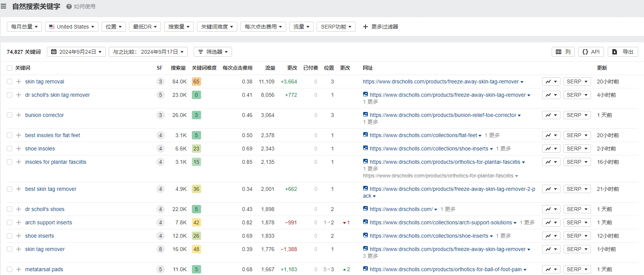Sort by the 搜索量 column header
The image size is (644, 275).
(178, 68)
